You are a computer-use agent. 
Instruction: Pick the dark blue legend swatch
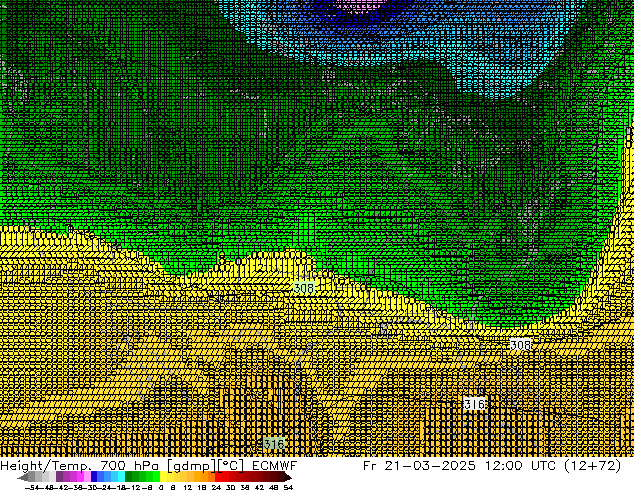[x=94, y=477]
